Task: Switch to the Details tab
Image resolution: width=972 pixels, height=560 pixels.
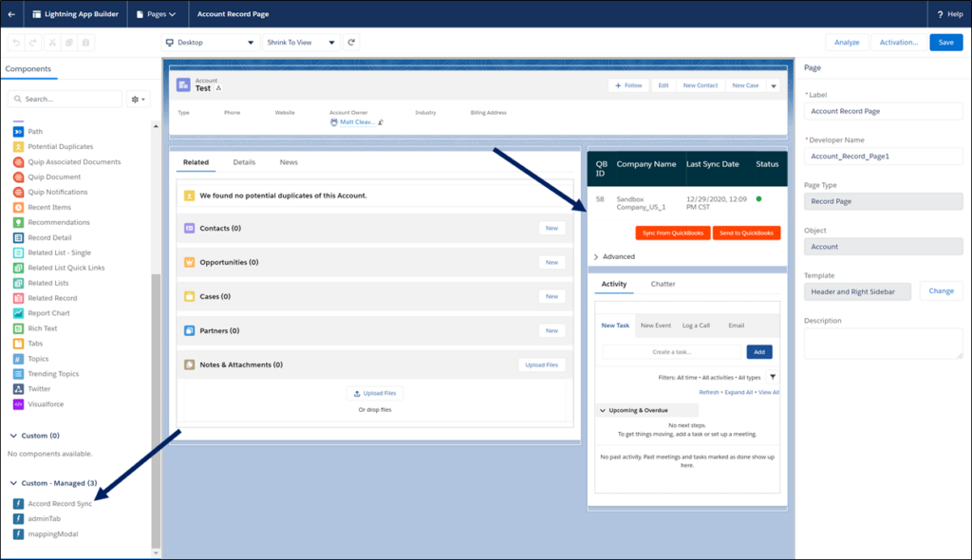Action: [x=244, y=161]
